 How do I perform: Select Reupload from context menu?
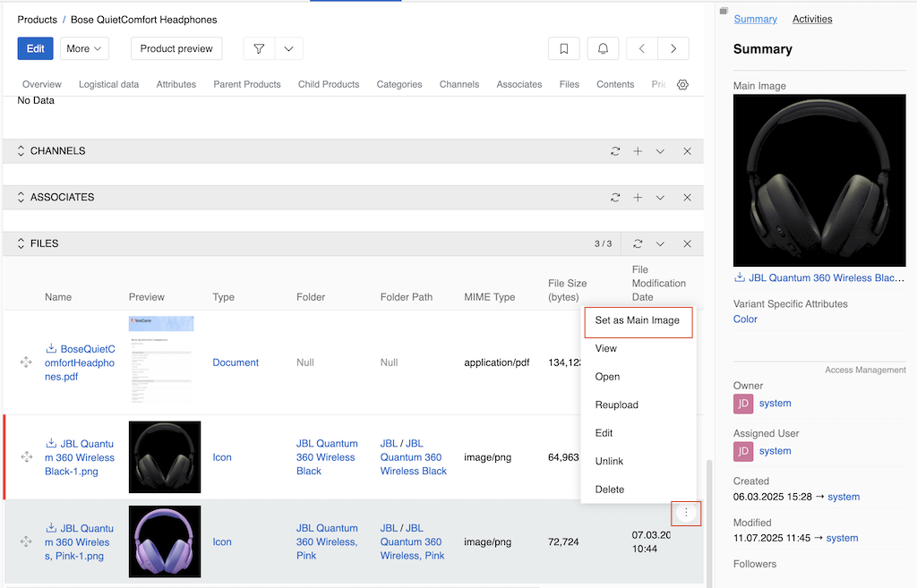click(x=638, y=405)
